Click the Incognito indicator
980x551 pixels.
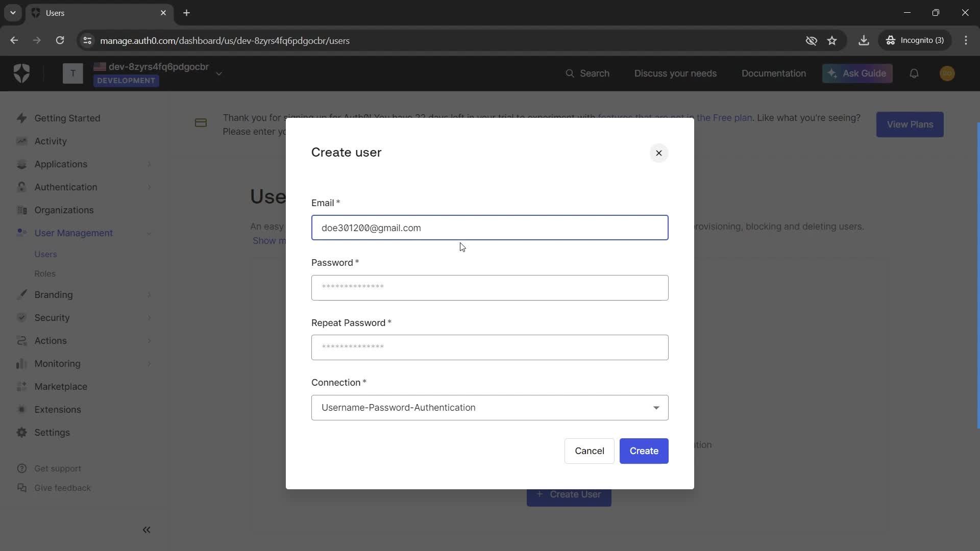(x=915, y=40)
